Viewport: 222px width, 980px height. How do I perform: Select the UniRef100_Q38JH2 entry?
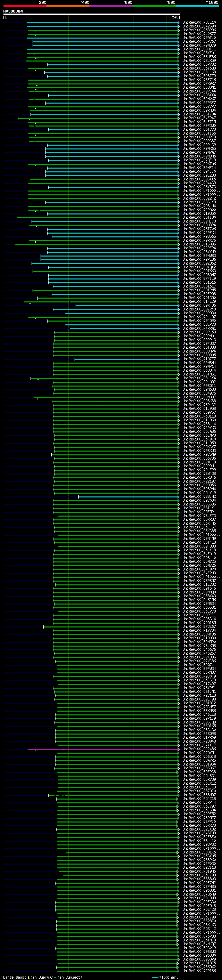(x=199, y=496)
